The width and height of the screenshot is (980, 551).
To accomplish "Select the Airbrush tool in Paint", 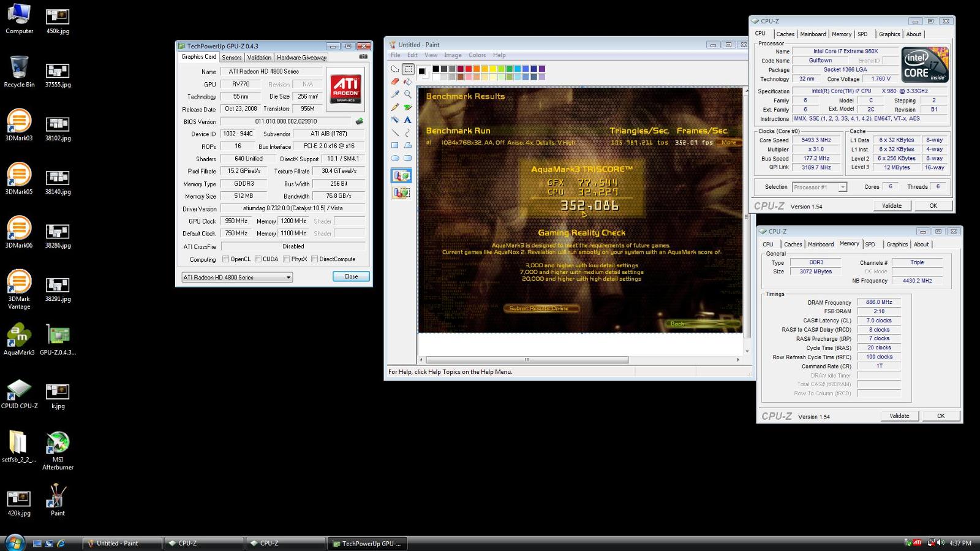I will [395, 120].
